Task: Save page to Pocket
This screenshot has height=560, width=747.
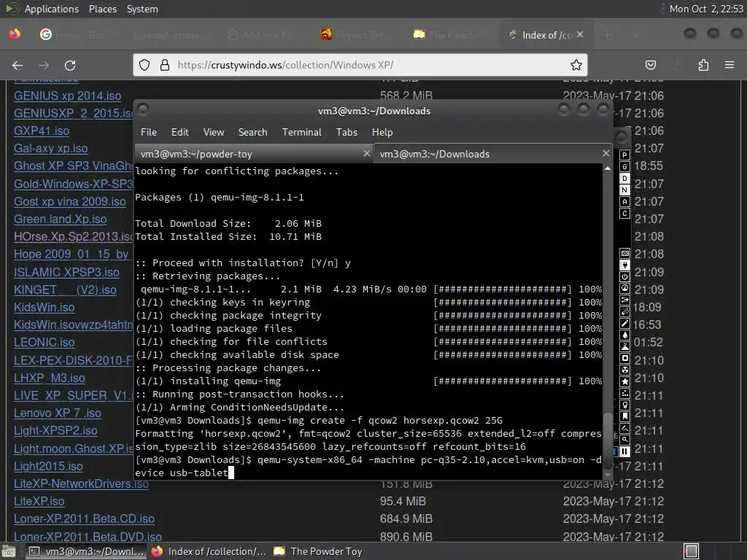Action: pyautogui.click(x=650, y=65)
